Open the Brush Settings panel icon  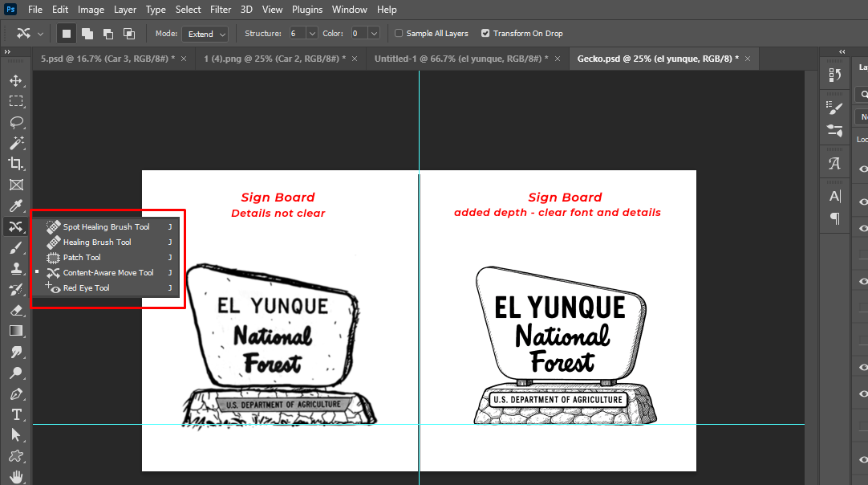pyautogui.click(x=835, y=108)
